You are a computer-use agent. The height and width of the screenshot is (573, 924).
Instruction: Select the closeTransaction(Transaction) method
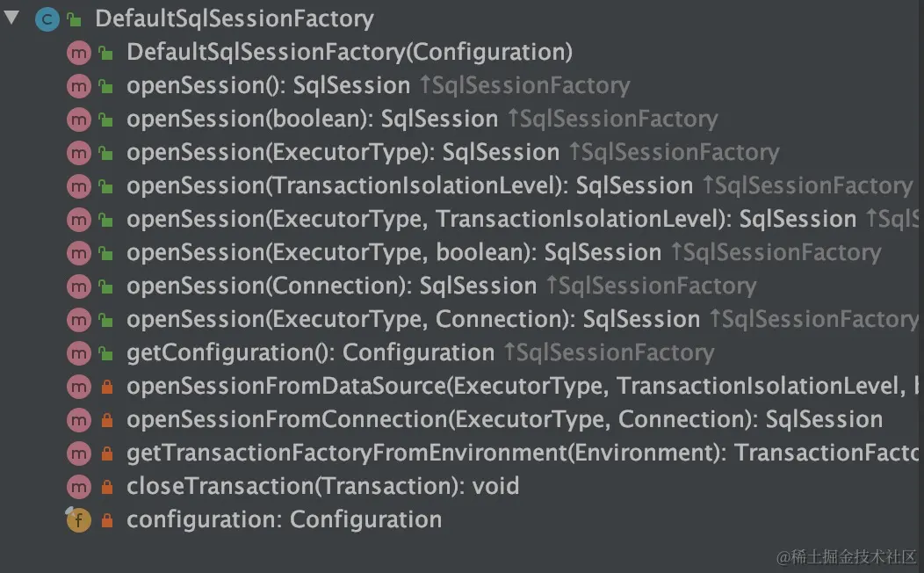[322, 487]
